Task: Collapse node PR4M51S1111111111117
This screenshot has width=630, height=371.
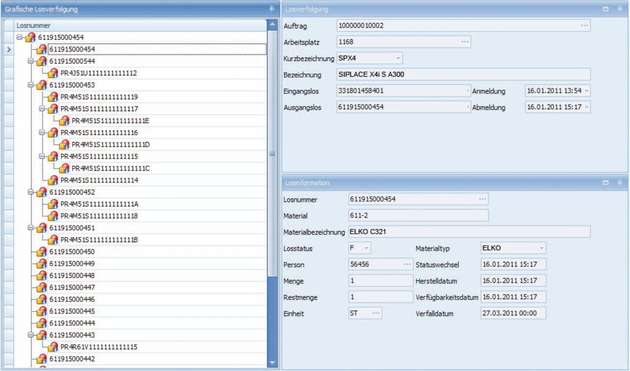Action: pos(41,109)
